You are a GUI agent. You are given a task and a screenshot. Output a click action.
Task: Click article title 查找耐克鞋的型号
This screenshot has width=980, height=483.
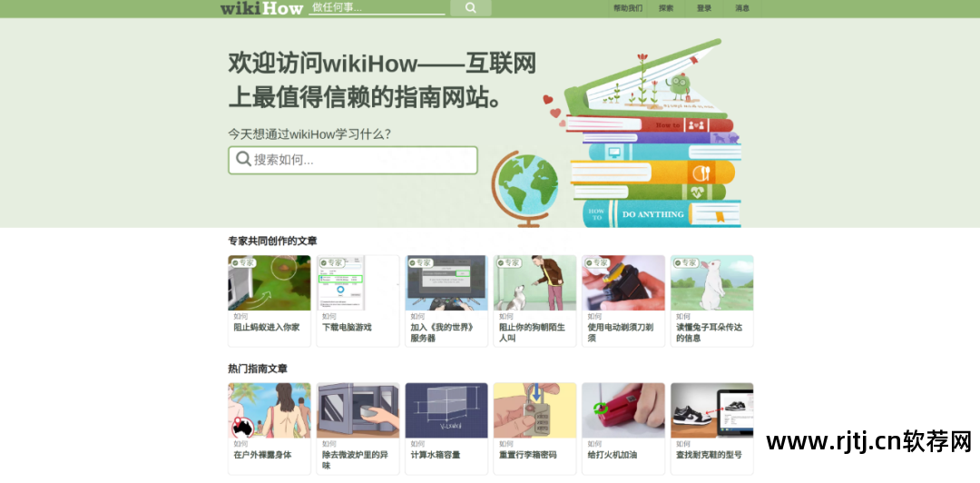click(x=710, y=455)
